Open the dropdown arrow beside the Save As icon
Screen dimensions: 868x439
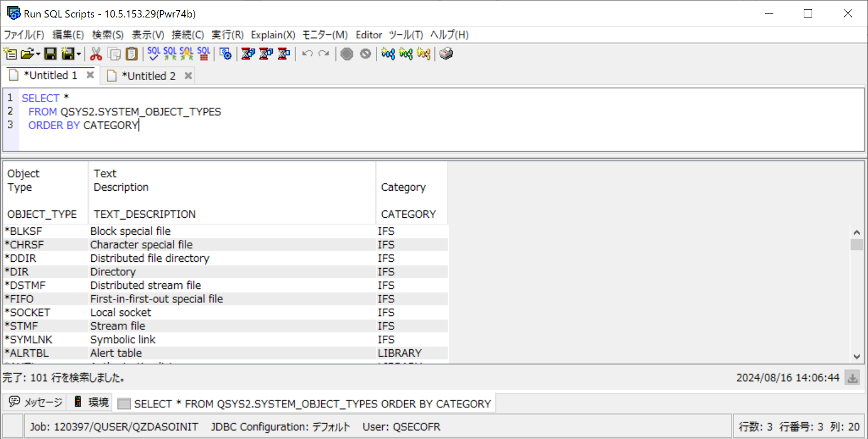[79, 54]
